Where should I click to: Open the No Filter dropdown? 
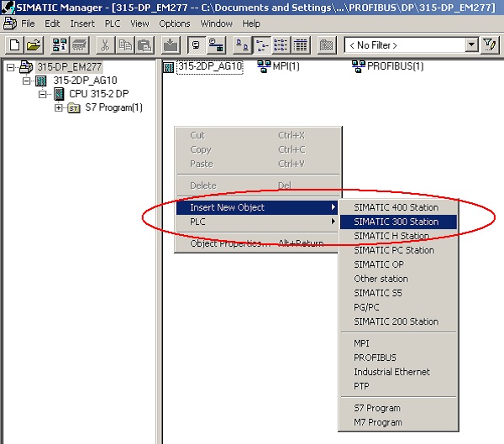pos(471,44)
